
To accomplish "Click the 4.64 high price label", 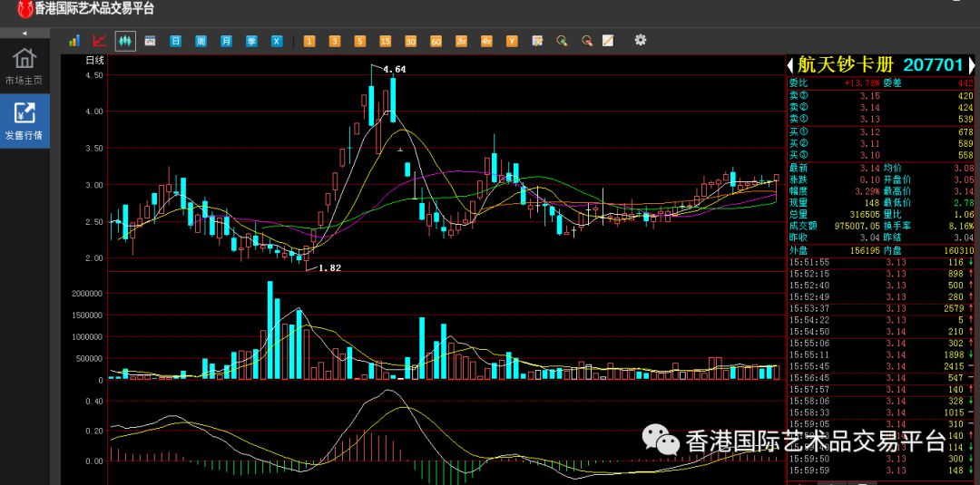I will (395, 69).
